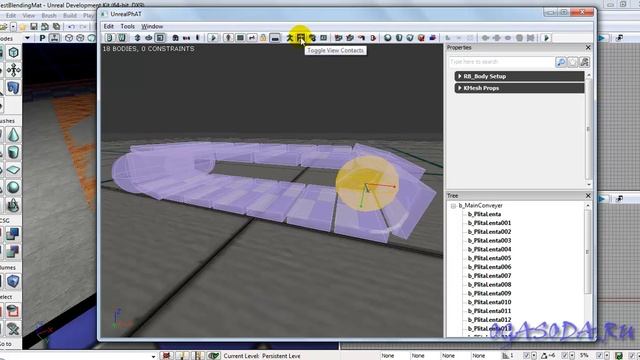Click green play animation icon in PhAT
This screenshot has height=360, width=640.
(x=547, y=38)
